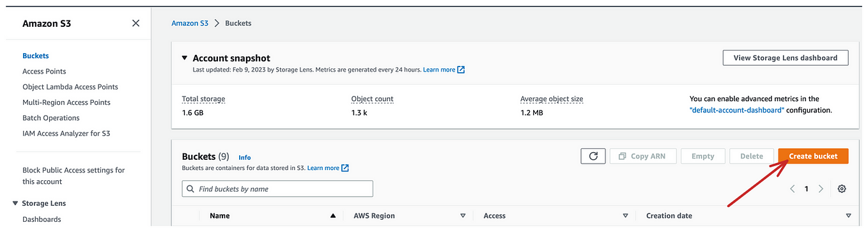Collapse the Account snapshot section
Viewport: 868px width, 232px height.
pyautogui.click(x=185, y=58)
